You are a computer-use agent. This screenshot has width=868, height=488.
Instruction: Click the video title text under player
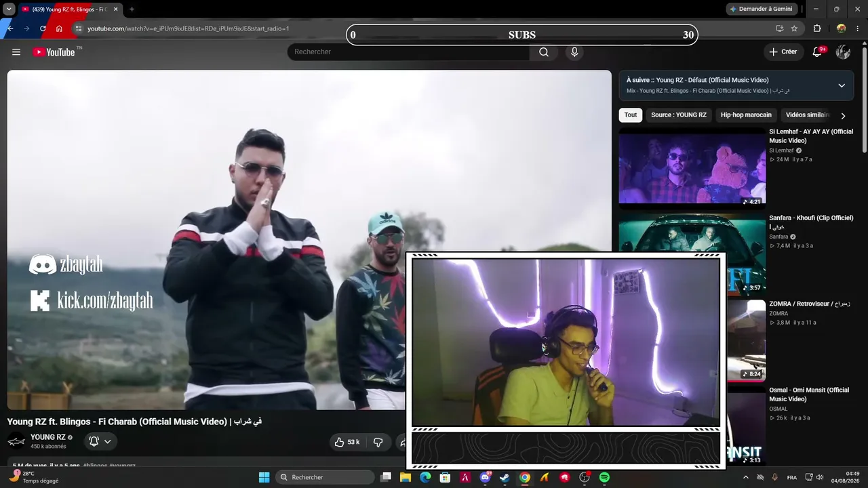point(134,422)
